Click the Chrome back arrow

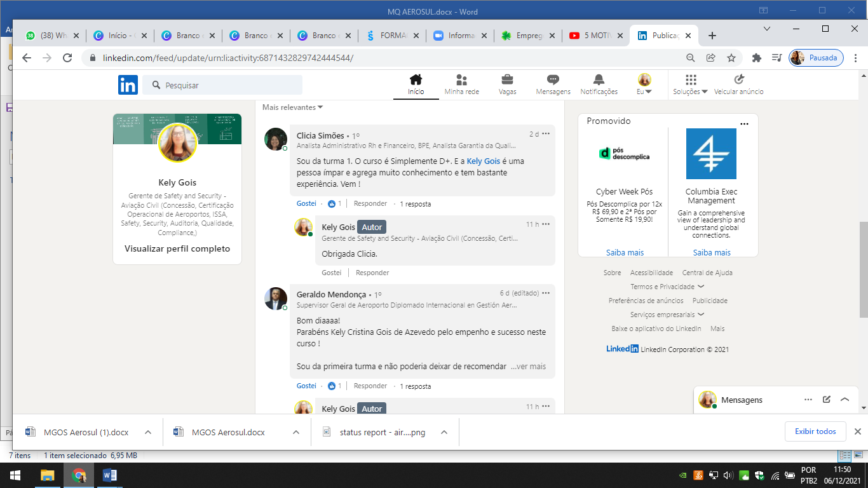[27, 58]
